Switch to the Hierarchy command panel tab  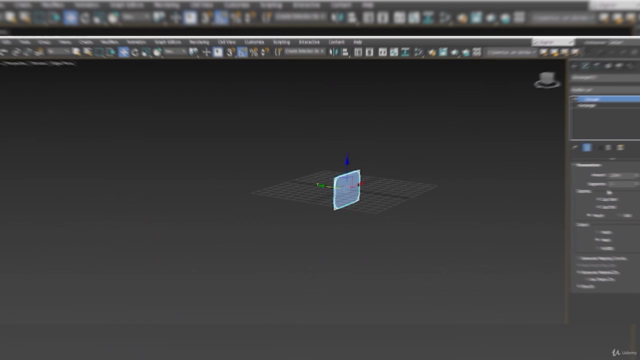[597, 66]
